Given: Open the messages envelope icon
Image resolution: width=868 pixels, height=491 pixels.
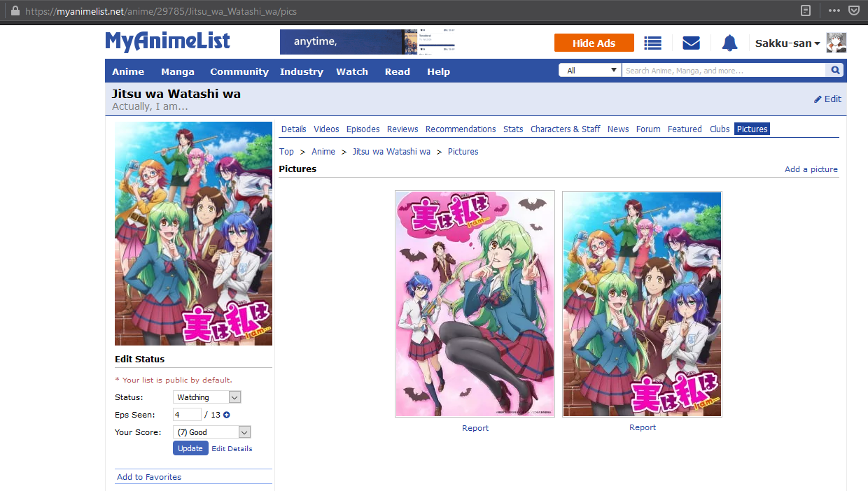Looking at the screenshot, I should (691, 43).
